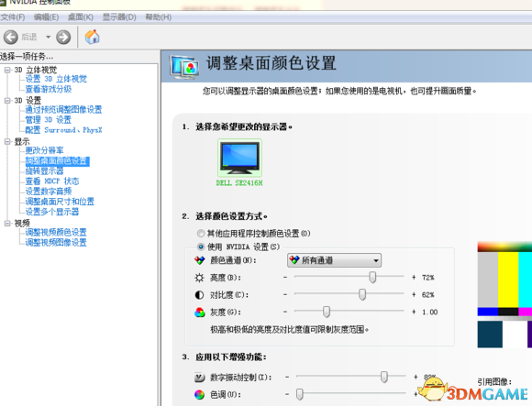Open the 文件(F) menu
The width and height of the screenshot is (532, 406).
click(x=13, y=16)
